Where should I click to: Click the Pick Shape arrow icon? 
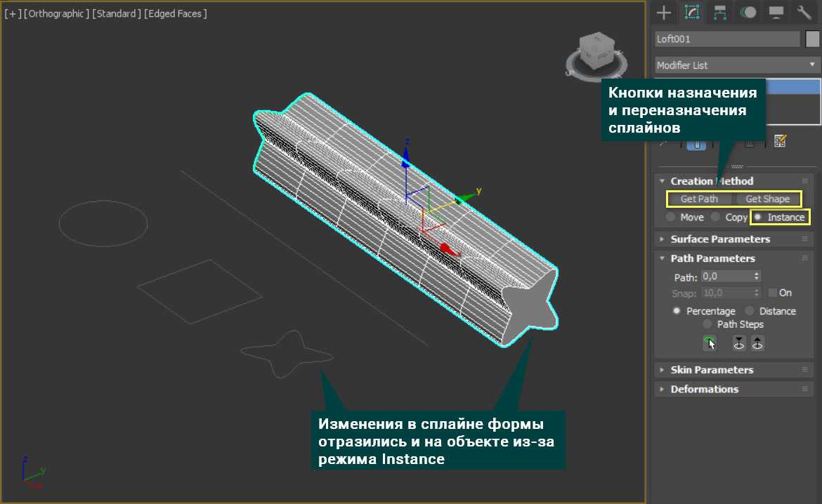click(710, 343)
